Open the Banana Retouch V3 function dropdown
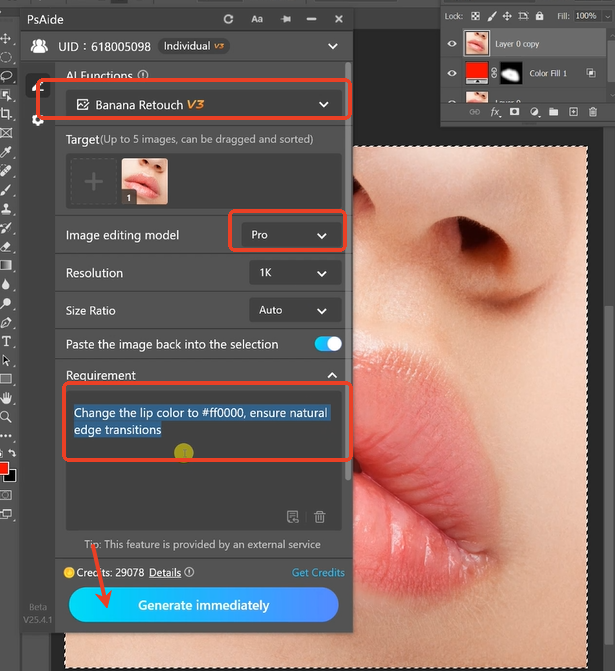The width and height of the screenshot is (615, 671). (x=203, y=104)
